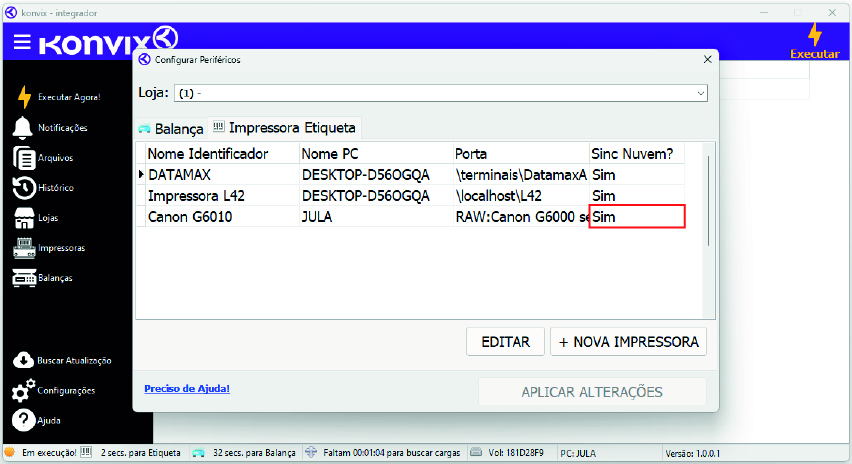852x464 pixels.
Task: Switch to the Balança tab
Action: point(171,128)
